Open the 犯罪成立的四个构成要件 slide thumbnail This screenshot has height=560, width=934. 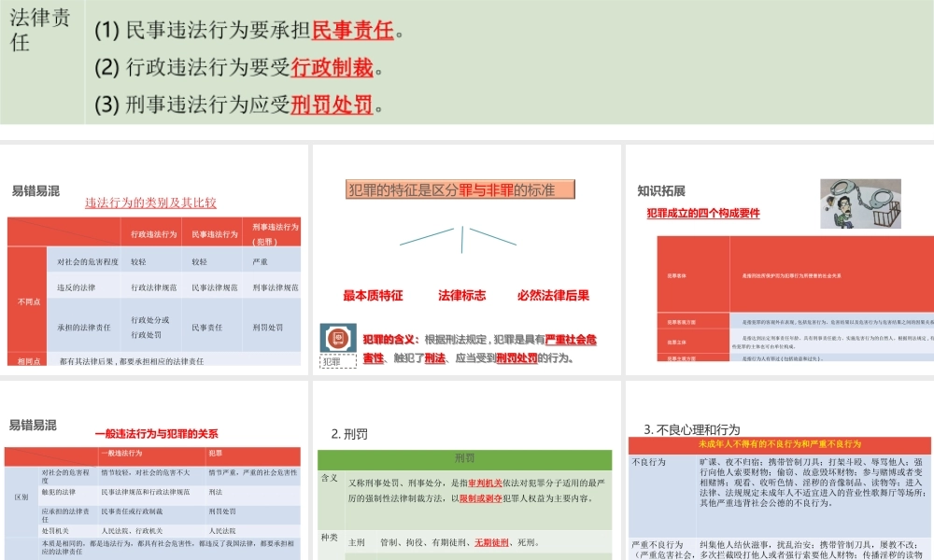point(780,259)
